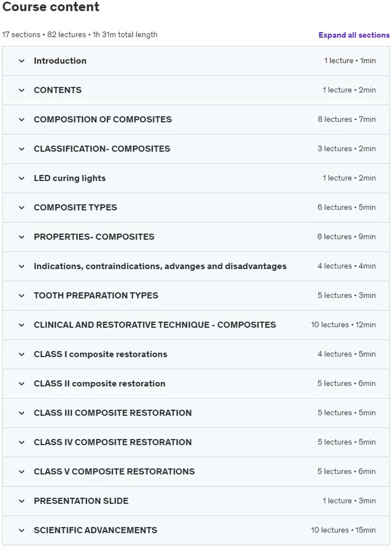Expand CLASS V COMPOSITE RESTORATIONS row
Viewport: 392px width, 547px height.
196,471
